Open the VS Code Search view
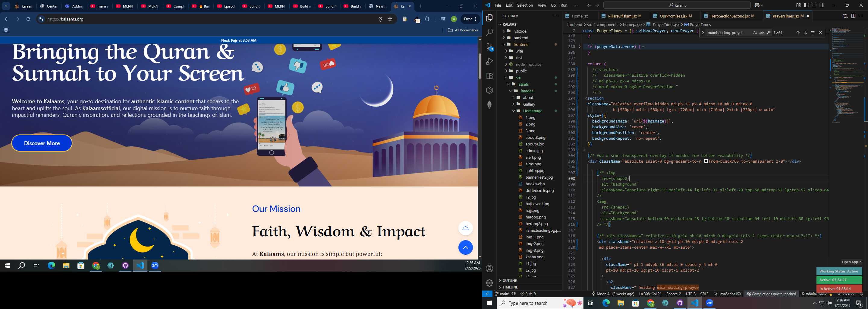Screen dimensions: 868x309 point(489,32)
